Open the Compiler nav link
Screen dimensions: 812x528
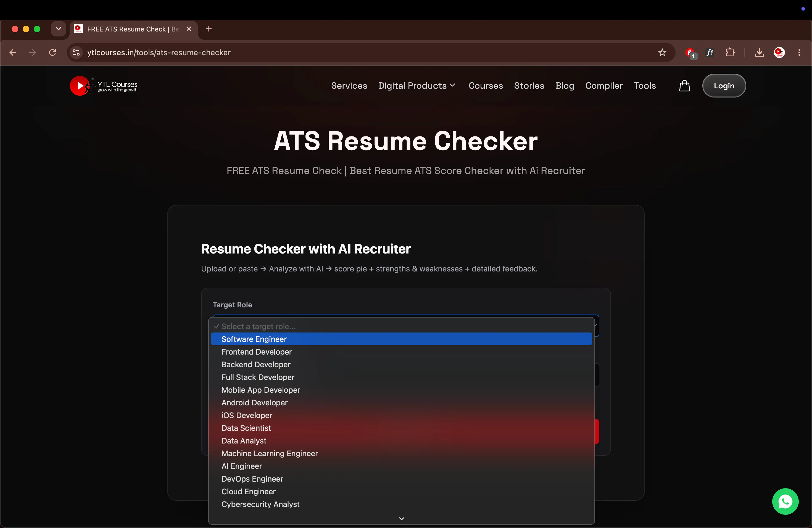(x=604, y=86)
